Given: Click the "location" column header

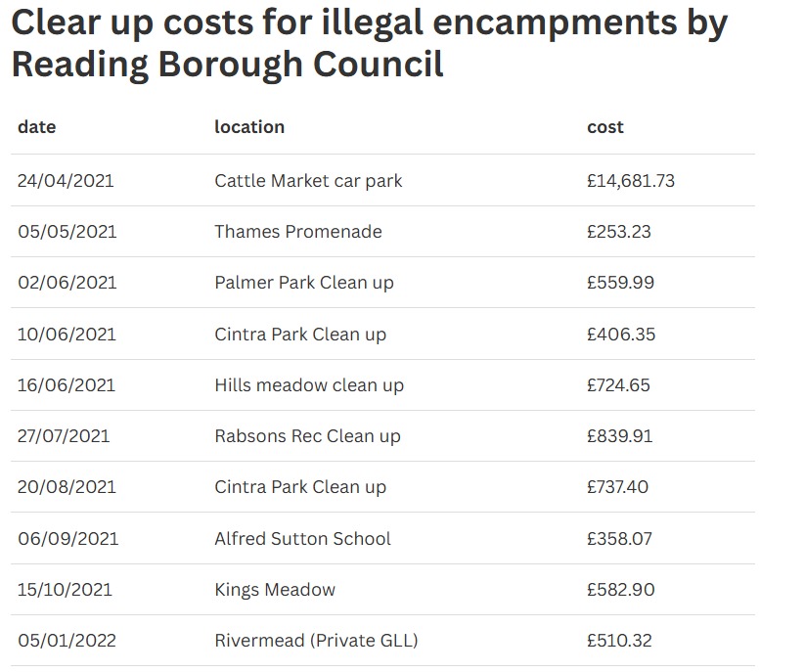Looking at the screenshot, I should tap(249, 127).
